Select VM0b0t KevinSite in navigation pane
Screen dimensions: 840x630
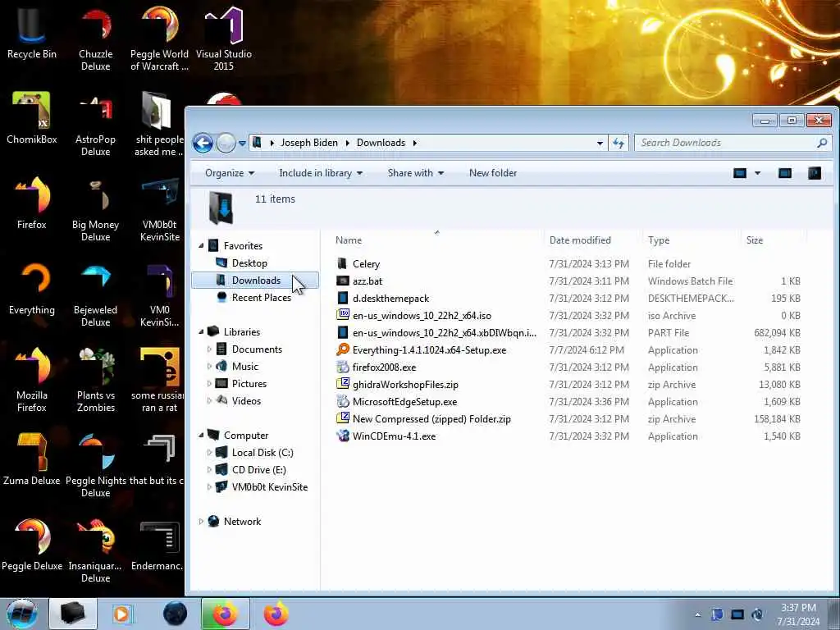269,487
